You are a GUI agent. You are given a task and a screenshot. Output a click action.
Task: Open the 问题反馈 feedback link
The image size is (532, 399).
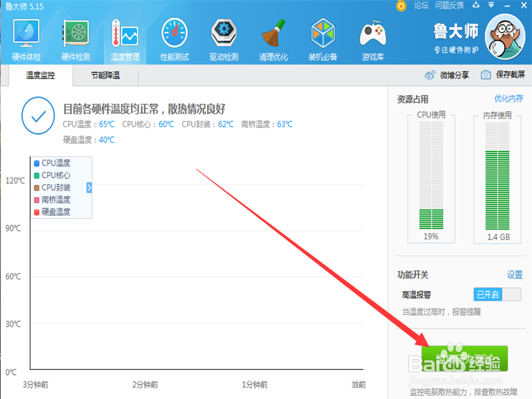pos(450,5)
